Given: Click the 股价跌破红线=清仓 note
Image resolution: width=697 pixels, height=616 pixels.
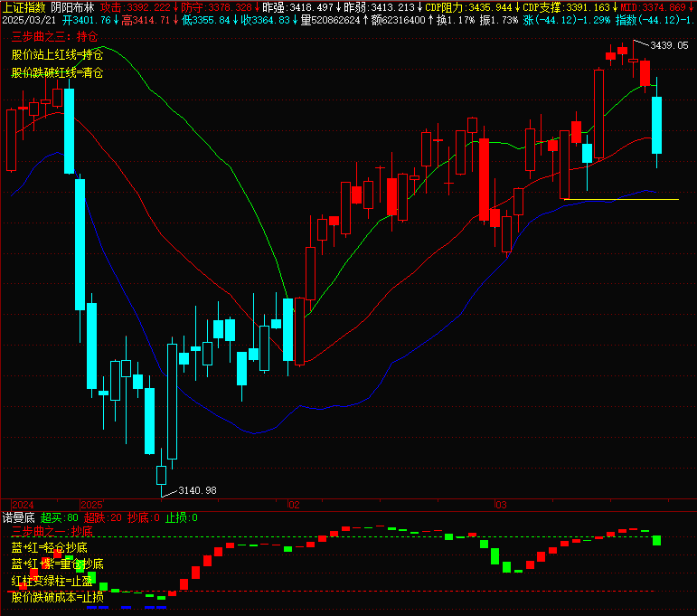Looking at the screenshot, I should 57,72.
